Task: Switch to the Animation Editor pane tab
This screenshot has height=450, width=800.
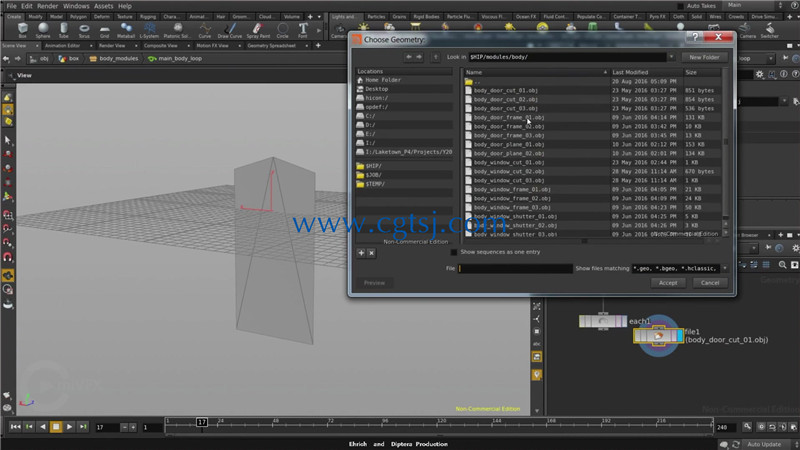Action: point(62,46)
